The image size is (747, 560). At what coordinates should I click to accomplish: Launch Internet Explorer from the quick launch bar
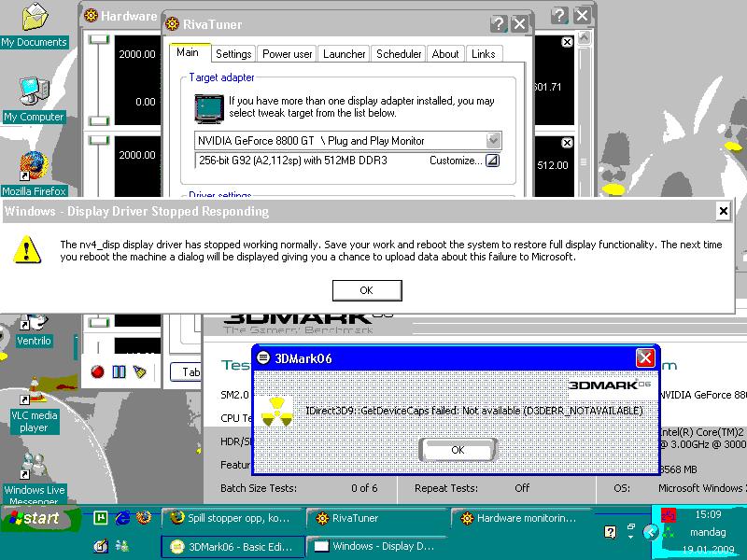pos(122,518)
